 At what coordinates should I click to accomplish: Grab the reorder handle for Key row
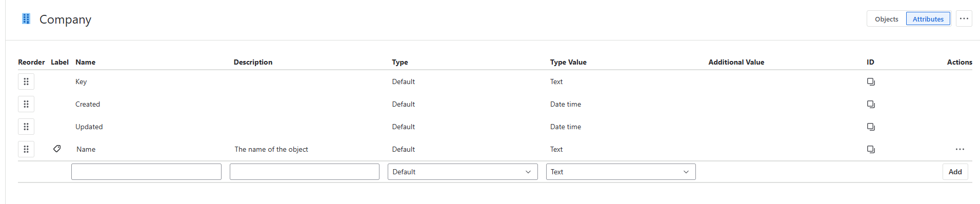[x=26, y=81]
